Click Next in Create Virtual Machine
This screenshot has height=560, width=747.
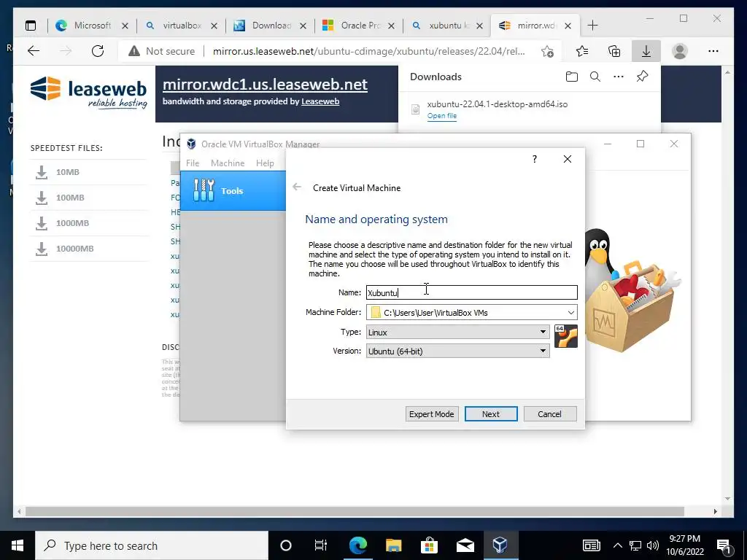coord(491,414)
